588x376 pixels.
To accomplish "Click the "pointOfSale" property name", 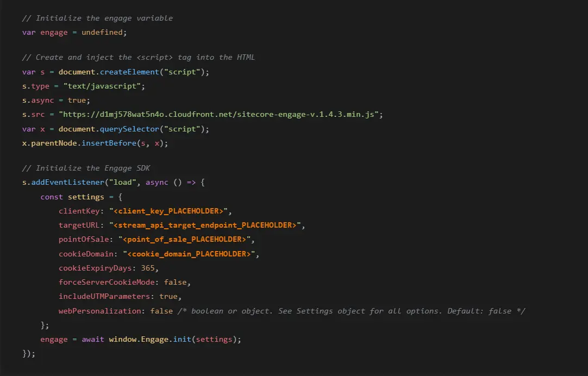I will (84, 240).
